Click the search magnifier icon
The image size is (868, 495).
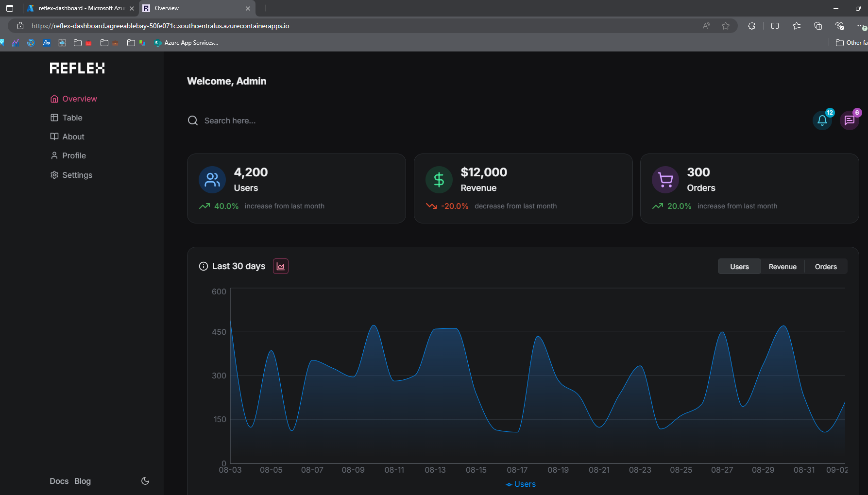[193, 120]
